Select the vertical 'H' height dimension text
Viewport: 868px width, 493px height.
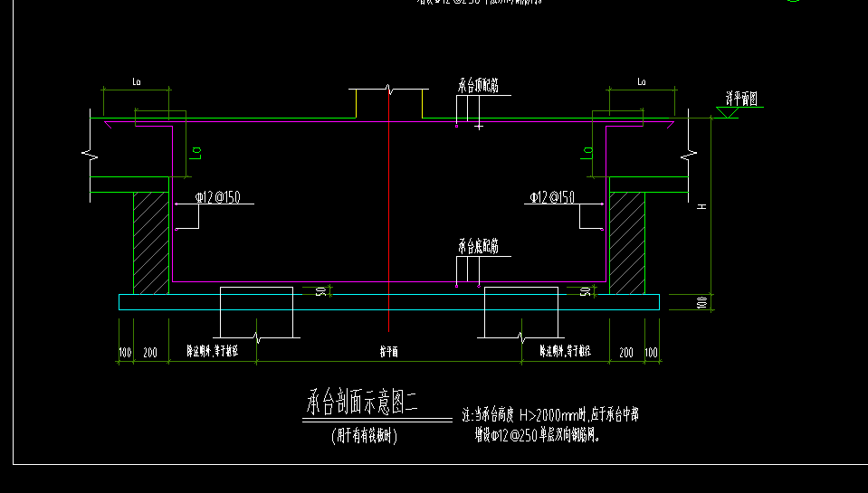pos(701,206)
